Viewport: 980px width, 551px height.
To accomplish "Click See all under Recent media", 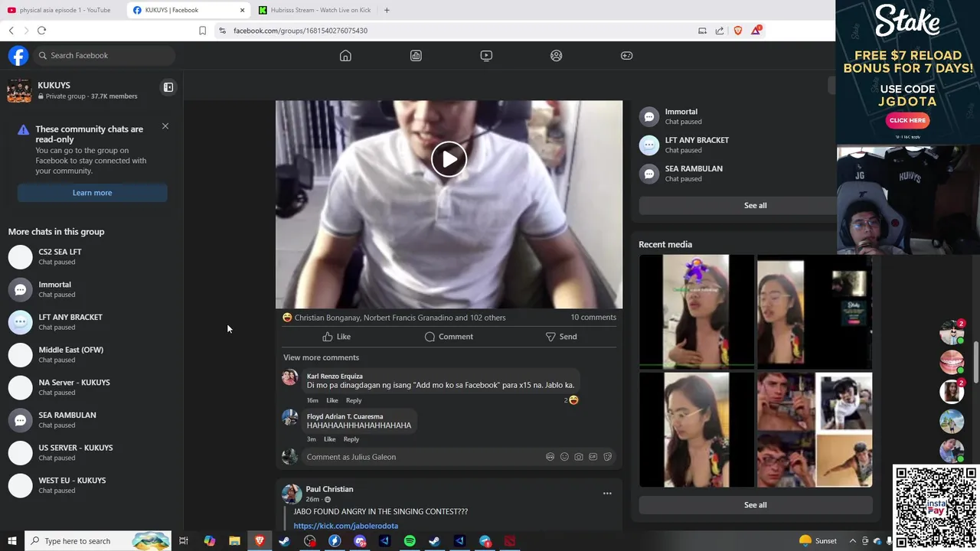I will (x=755, y=505).
